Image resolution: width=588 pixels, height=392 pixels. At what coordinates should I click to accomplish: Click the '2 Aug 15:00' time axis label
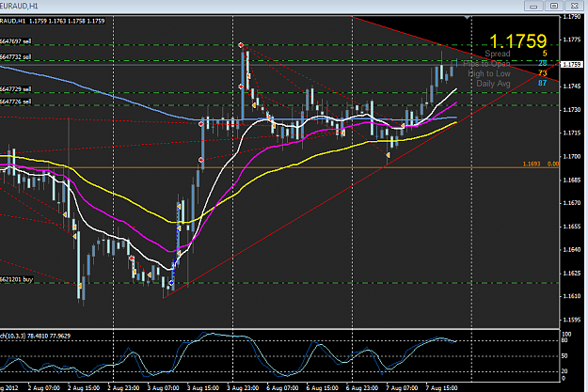point(84,388)
